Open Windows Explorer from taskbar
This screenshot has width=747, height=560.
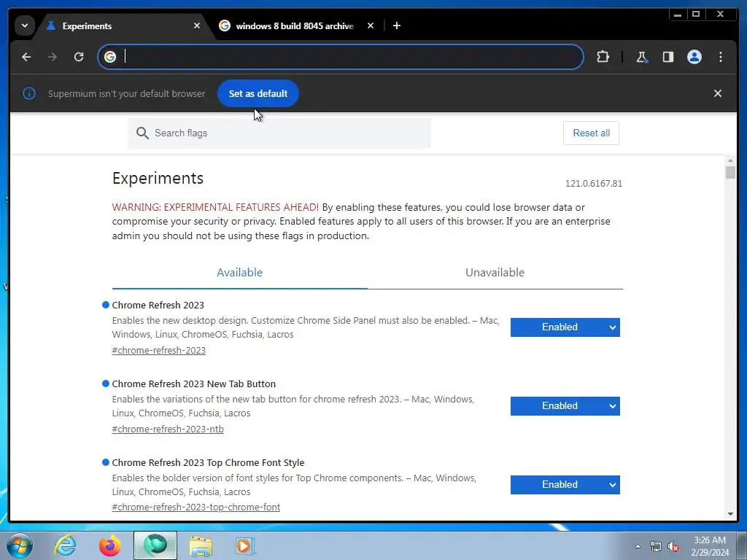point(201,545)
